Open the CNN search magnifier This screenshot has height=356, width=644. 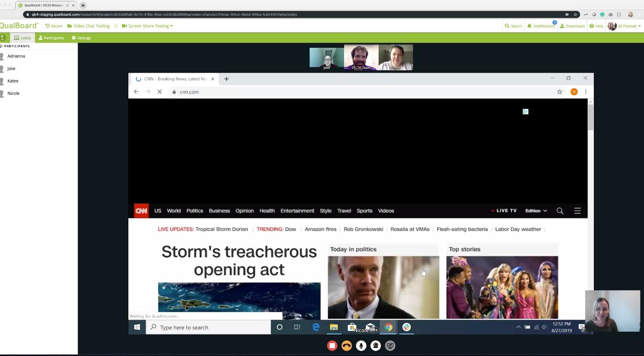click(x=560, y=211)
